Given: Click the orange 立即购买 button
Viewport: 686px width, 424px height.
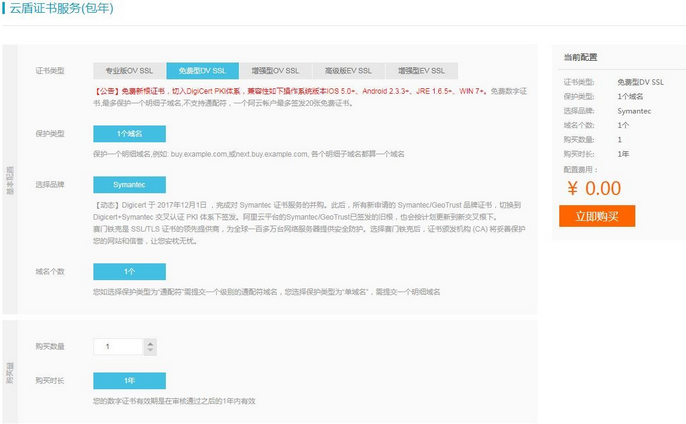Looking at the screenshot, I should pos(597,216).
